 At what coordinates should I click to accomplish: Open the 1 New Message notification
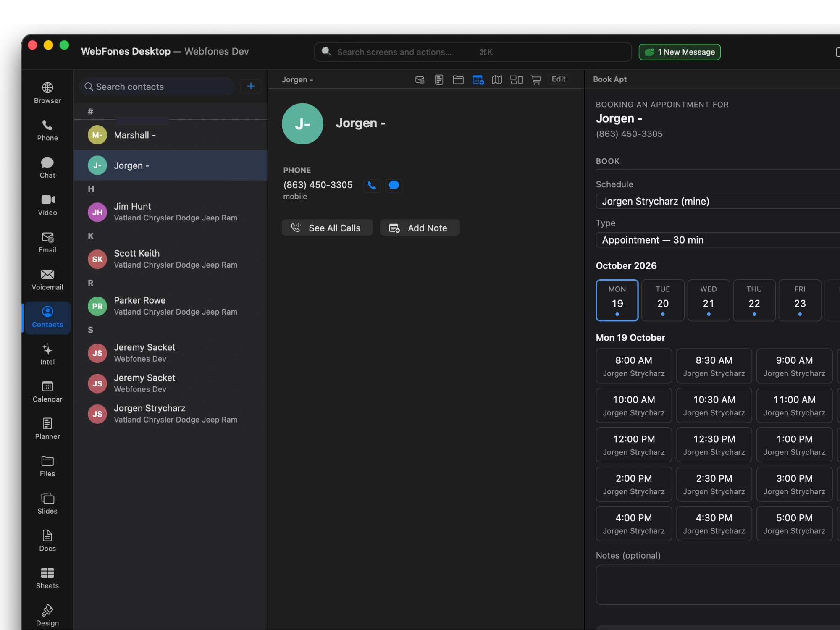[680, 52]
